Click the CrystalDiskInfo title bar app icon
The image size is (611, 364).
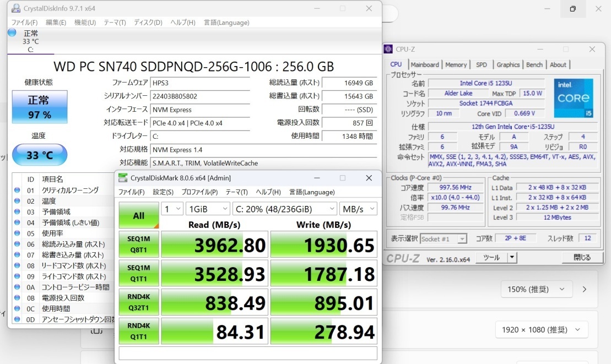(x=15, y=9)
